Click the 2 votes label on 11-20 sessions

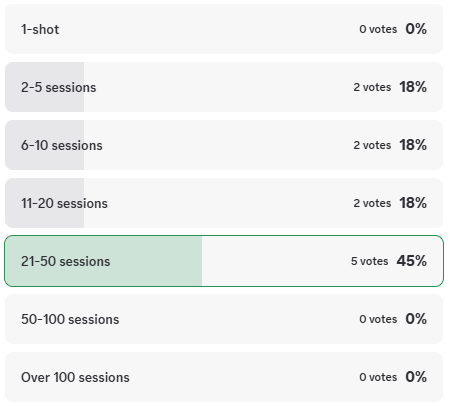coord(372,203)
